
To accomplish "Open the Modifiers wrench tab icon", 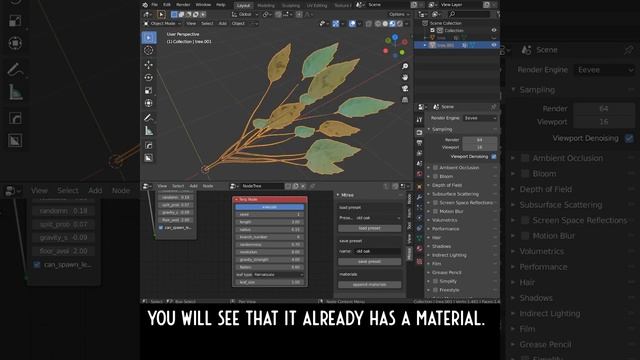I will click(x=419, y=197).
